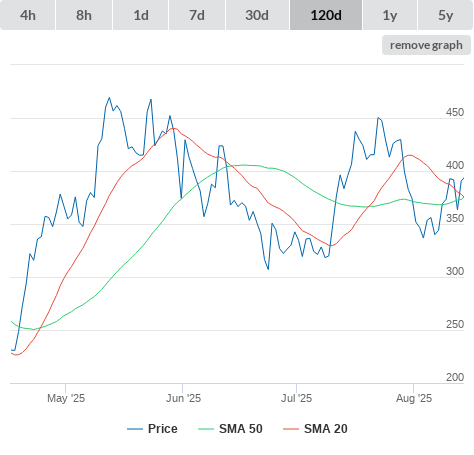Choose the 1d chart range

coord(141,15)
